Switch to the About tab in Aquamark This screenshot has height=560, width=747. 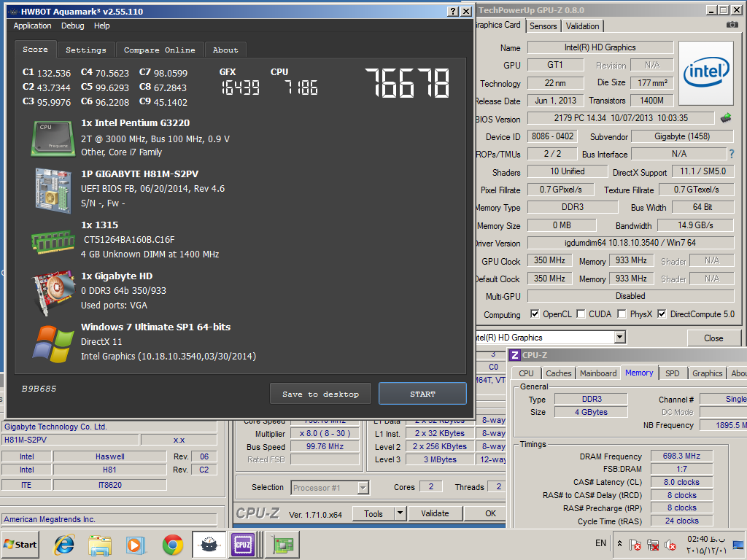[x=225, y=50]
